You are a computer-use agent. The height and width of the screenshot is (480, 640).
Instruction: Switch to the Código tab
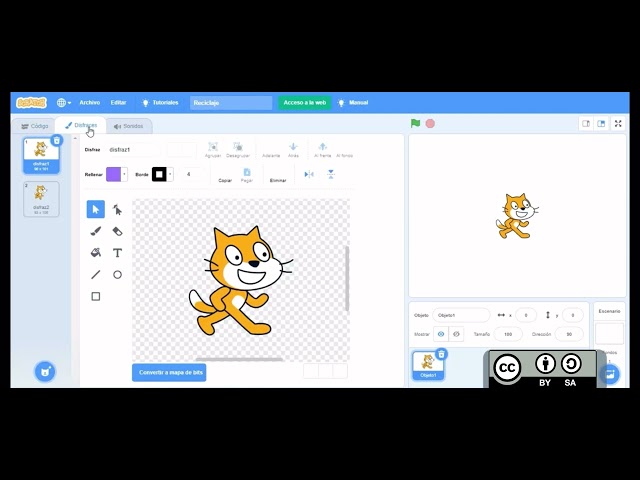point(35,126)
